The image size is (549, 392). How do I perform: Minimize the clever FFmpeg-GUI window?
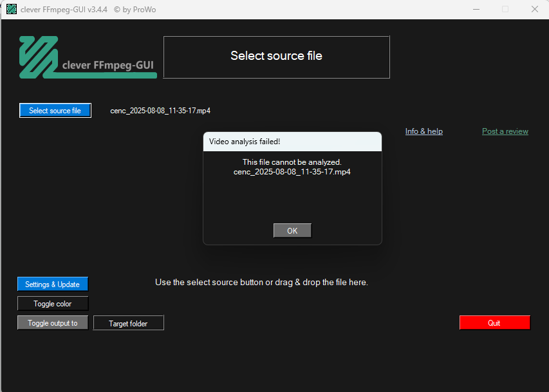[x=476, y=10]
